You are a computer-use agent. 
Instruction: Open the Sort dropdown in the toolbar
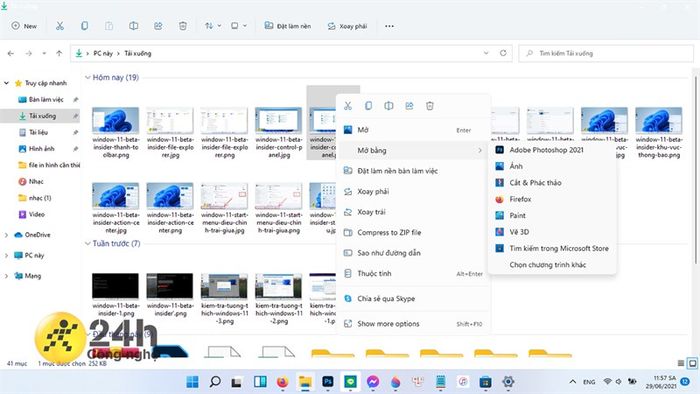point(213,26)
